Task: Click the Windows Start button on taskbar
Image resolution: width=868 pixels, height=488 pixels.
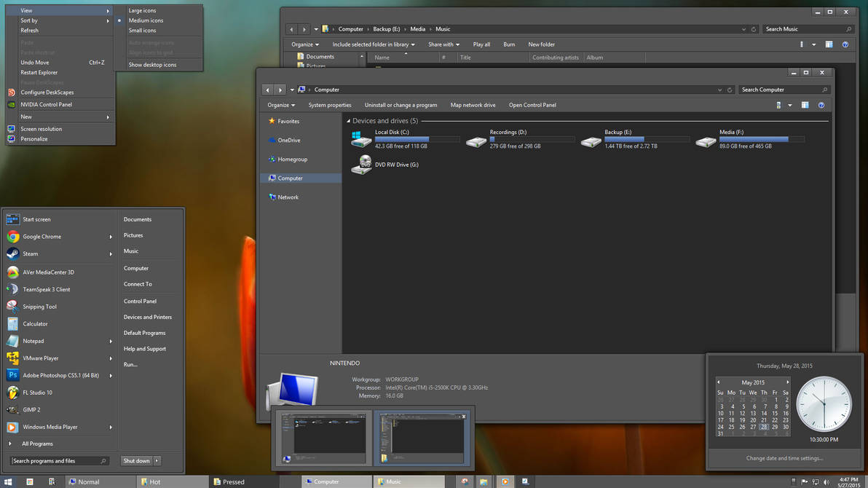Action: [x=9, y=481]
